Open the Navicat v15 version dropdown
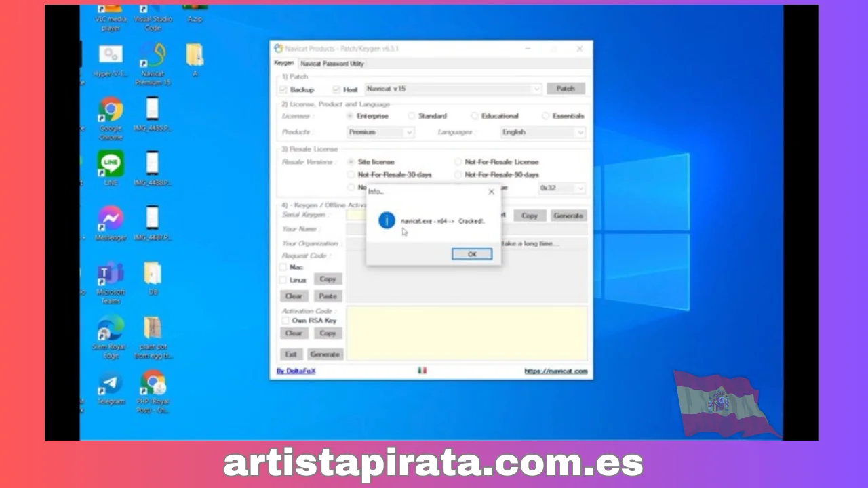 tap(453, 89)
